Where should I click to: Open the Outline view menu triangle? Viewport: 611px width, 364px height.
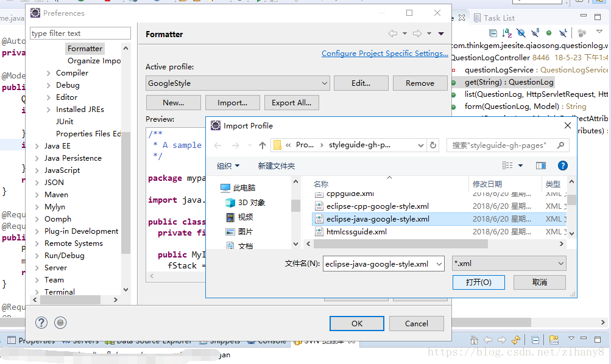(599, 32)
